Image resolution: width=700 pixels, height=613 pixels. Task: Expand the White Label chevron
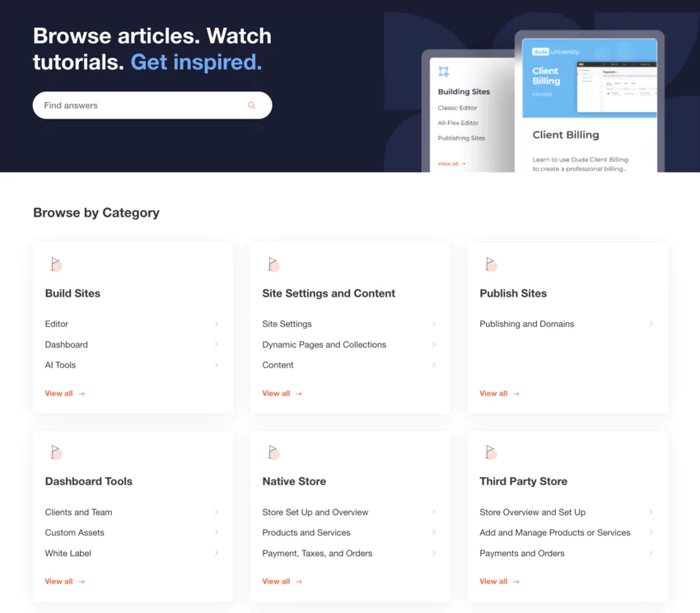(217, 553)
